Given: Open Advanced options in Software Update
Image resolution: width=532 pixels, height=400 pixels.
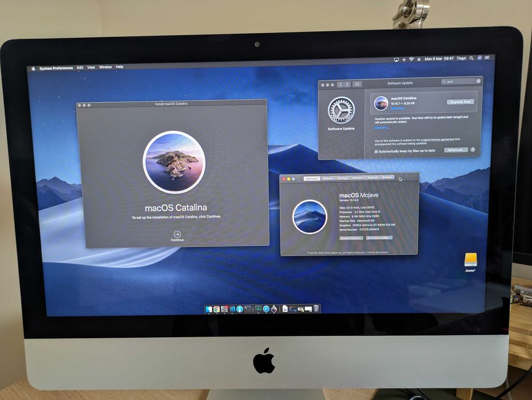Looking at the screenshot, I should pos(456,150).
